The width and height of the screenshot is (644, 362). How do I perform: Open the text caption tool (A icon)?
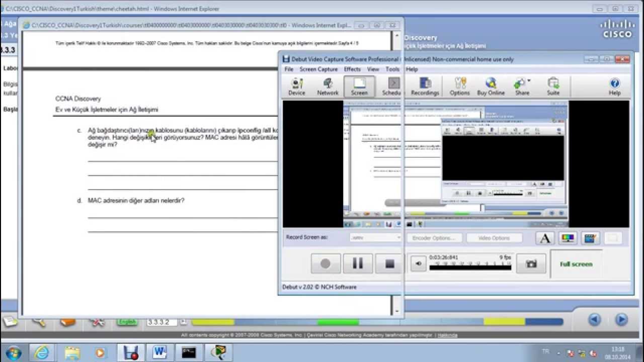[545, 238]
